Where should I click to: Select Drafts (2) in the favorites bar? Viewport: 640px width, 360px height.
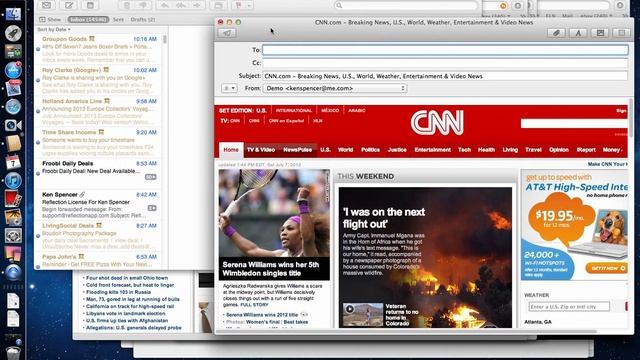(x=142, y=20)
